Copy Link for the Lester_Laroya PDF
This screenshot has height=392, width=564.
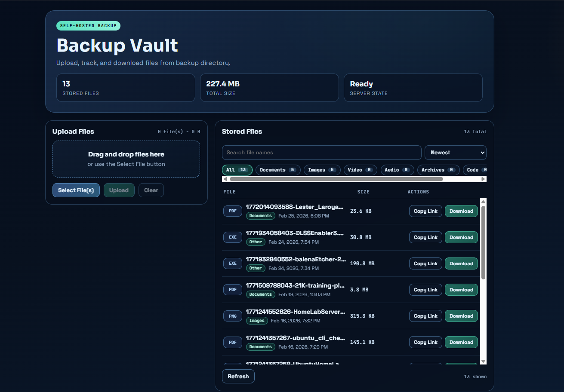[425, 211]
